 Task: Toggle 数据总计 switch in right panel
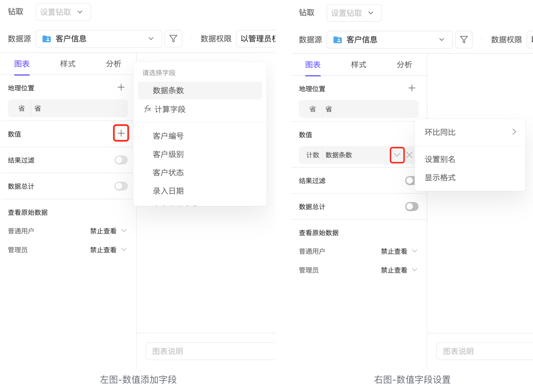[412, 207]
